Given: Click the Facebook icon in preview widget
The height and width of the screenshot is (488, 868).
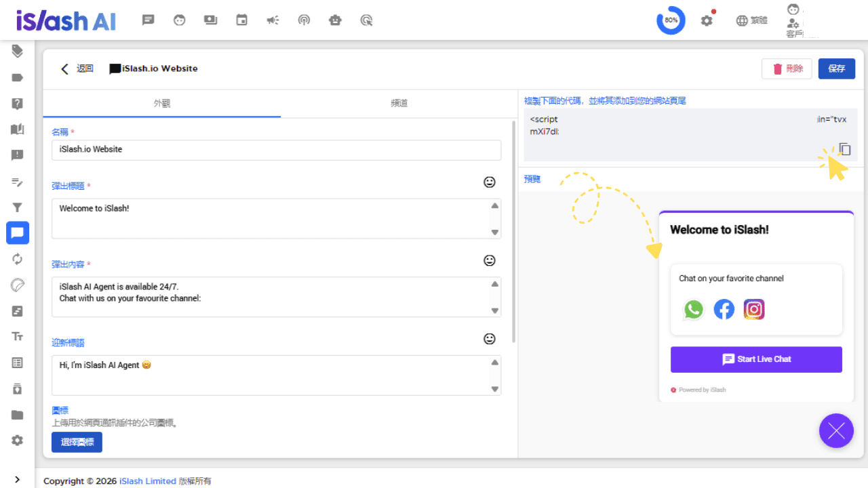Looking at the screenshot, I should 724,310.
